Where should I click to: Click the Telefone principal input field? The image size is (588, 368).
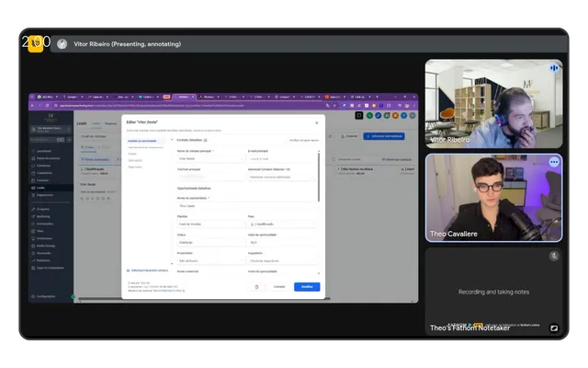(210, 177)
